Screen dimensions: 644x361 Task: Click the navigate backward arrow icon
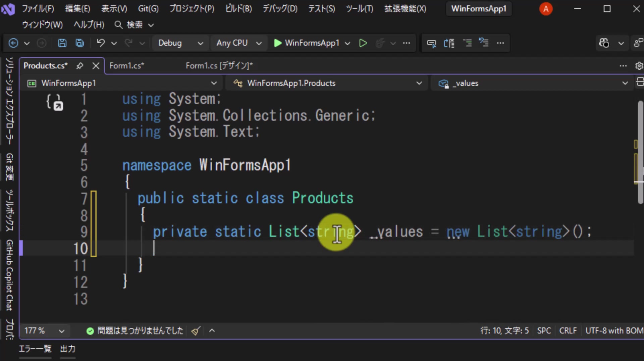pos(13,43)
